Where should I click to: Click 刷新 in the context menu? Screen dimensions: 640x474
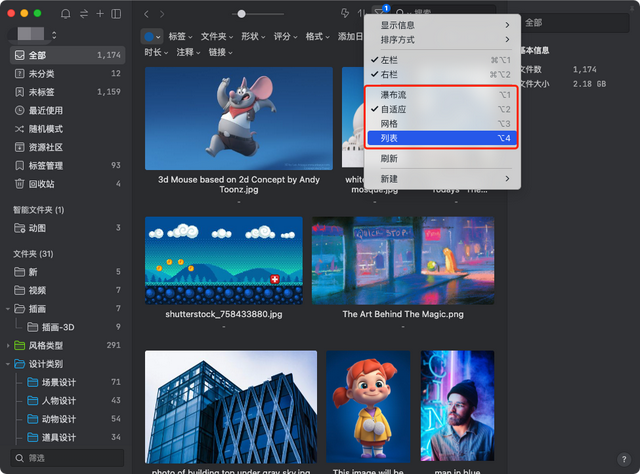(x=389, y=158)
